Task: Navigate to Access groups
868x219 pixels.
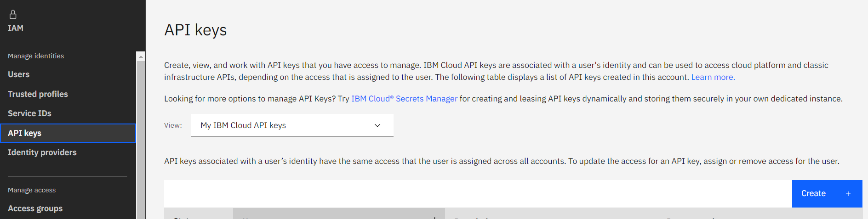Action: click(35, 208)
